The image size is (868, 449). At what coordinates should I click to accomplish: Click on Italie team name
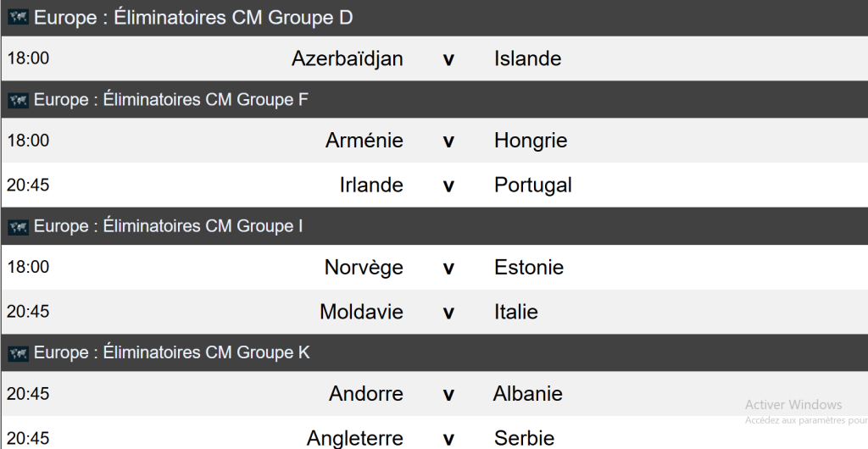(515, 312)
